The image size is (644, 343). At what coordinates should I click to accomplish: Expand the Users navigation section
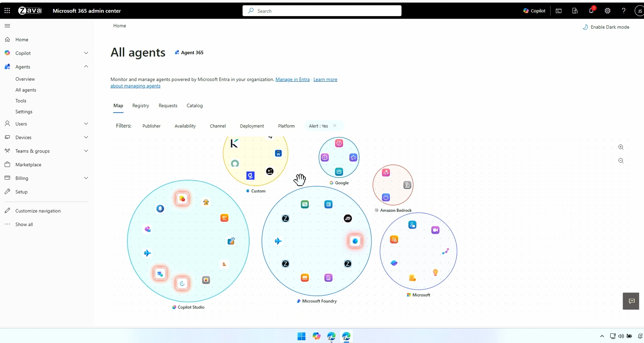[86, 124]
